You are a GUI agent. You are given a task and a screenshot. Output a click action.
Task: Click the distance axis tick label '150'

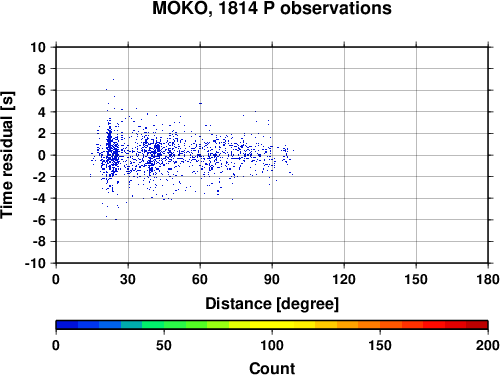point(416,279)
